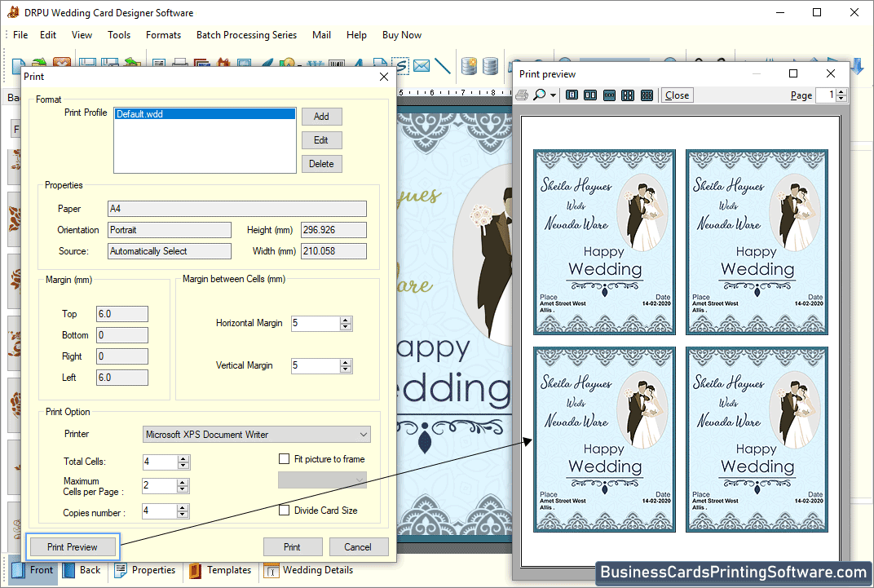Switch to the Back tab
The width and height of the screenshot is (874, 588).
[x=82, y=570]
